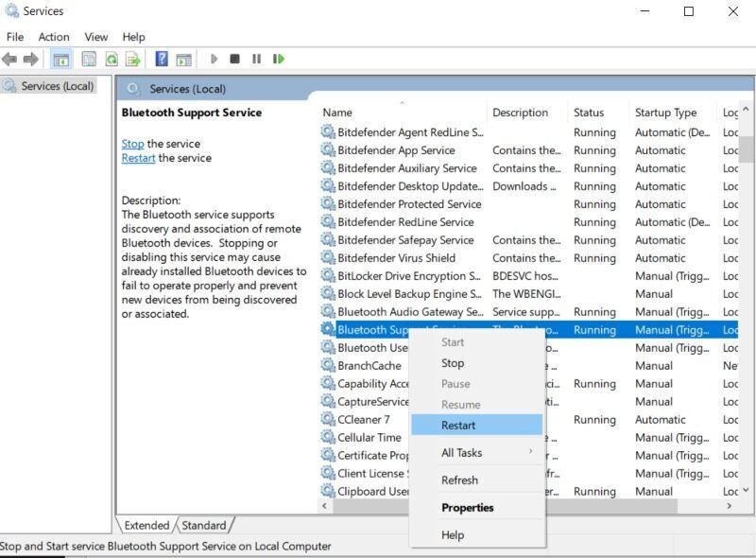
Task: Click the Stop Service square icon
Action: click(234, 59)
